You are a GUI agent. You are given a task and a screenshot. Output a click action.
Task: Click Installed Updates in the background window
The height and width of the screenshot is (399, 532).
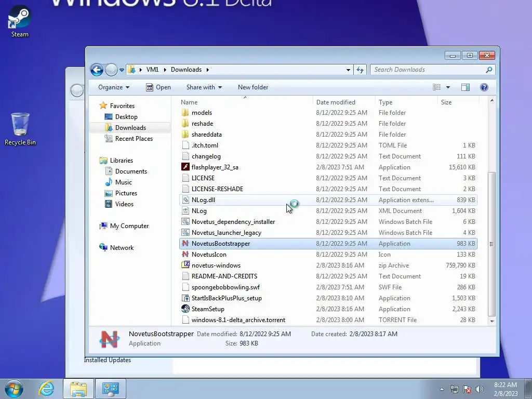(107, 360)
